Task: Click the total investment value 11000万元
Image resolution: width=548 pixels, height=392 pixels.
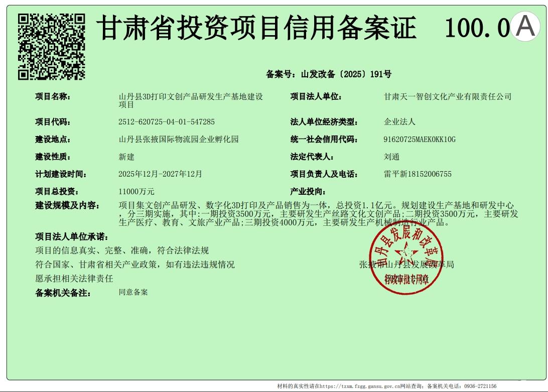Action: [x=136, y=192]
